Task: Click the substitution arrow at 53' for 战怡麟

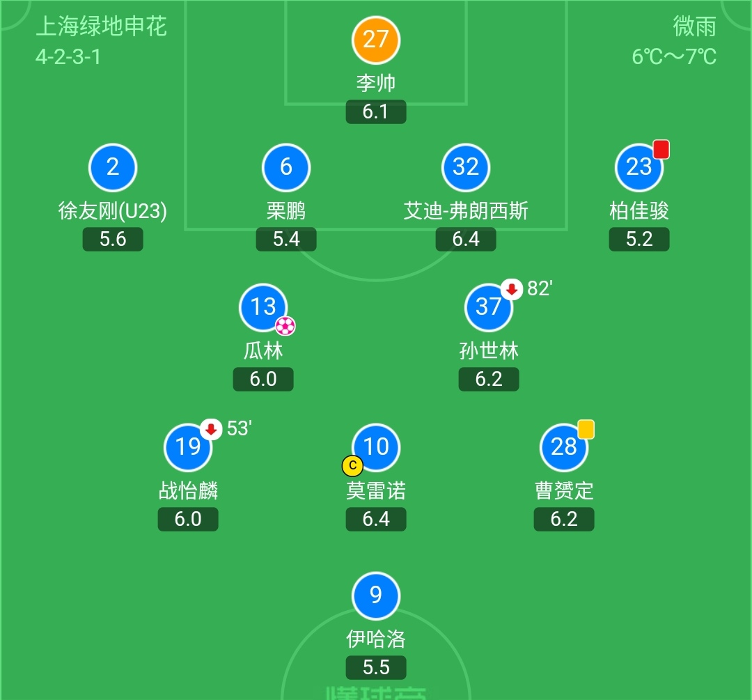Action: (211, 430)
